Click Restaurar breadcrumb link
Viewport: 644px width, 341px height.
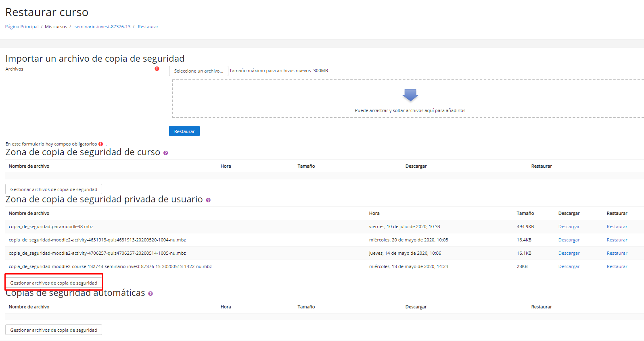click(x=148, y=27)
